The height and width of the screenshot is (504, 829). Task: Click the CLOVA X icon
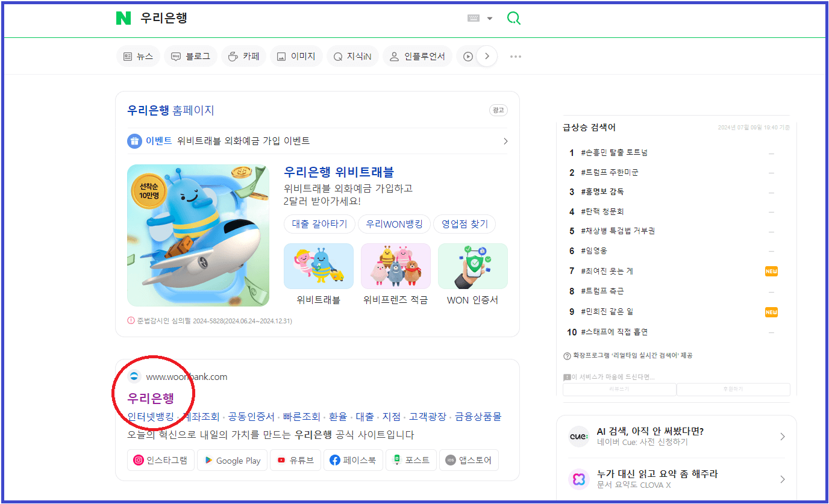578,478
